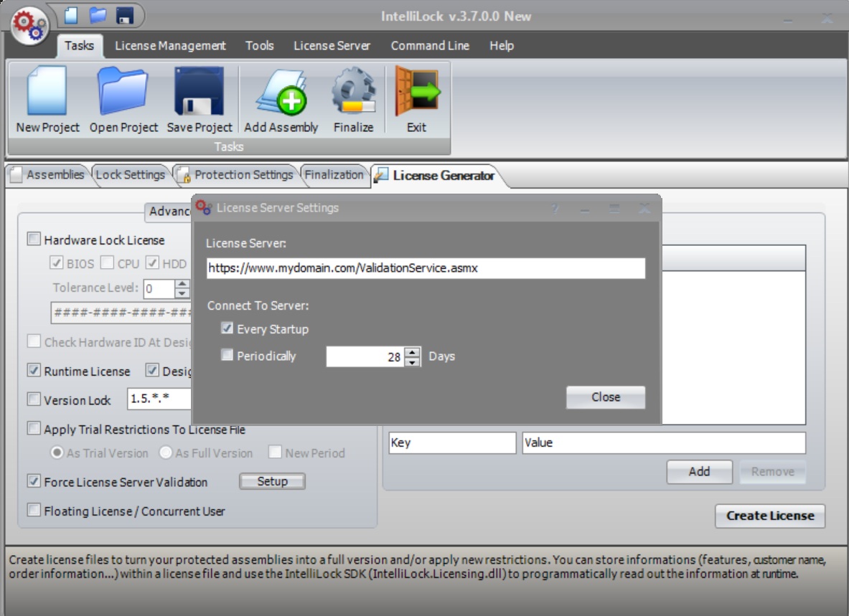The height and width of the screenshot is (616, 849).
Task: Decrease Tolerance Level with down arrow
Action: click(182, 293)
